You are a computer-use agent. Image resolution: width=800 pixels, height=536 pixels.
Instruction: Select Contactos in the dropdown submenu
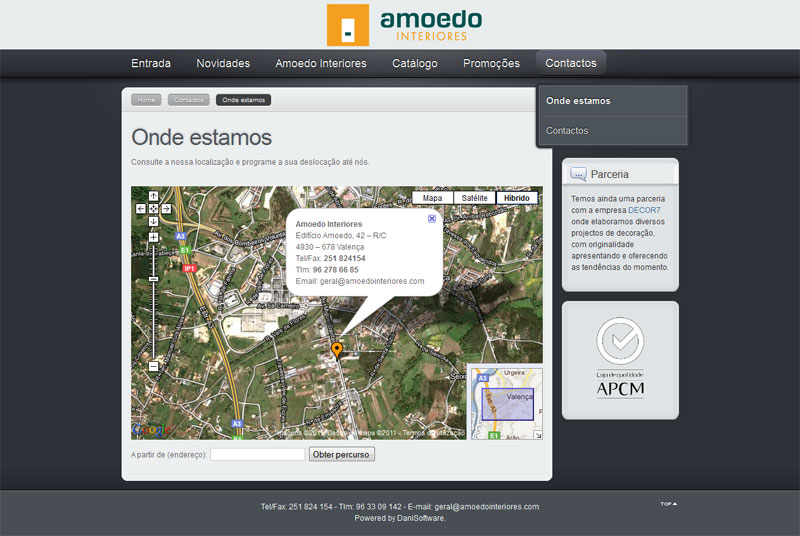[x=612, y=131]
